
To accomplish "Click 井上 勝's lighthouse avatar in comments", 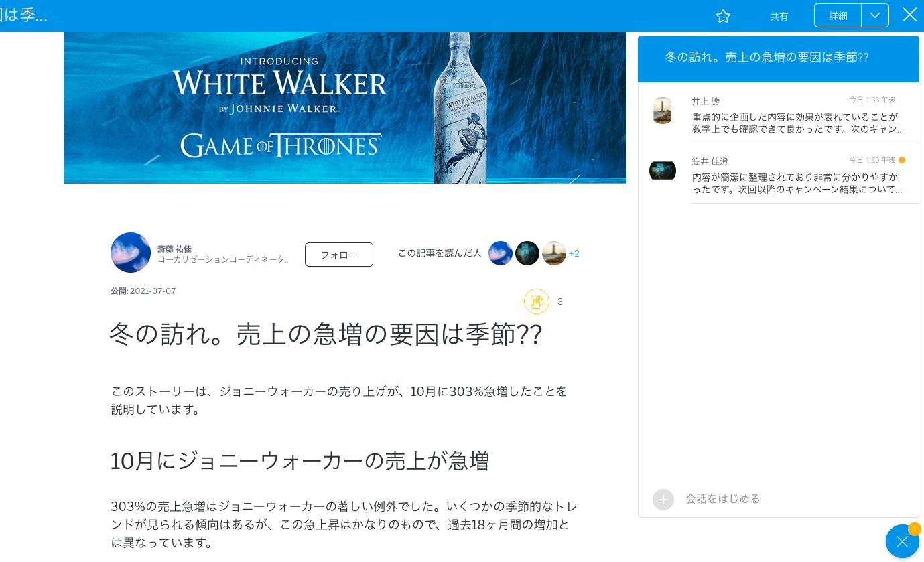I will pyautogui.click(x=662, y=111).
